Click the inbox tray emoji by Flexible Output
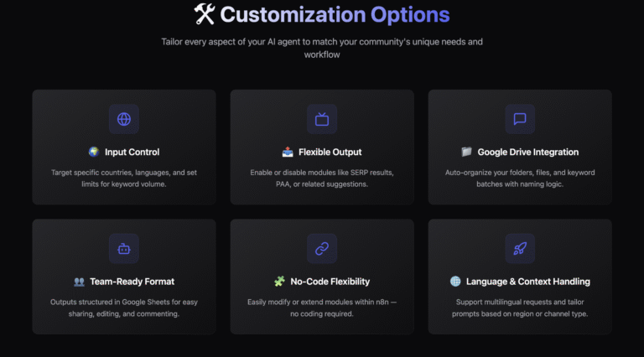This screenshot has width=644, height=357. (288, 152)
